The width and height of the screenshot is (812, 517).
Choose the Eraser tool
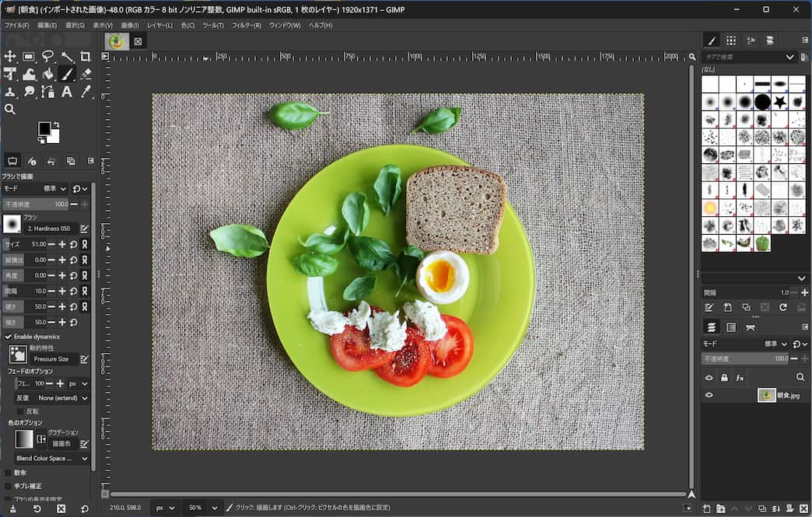tap(86, 74)
